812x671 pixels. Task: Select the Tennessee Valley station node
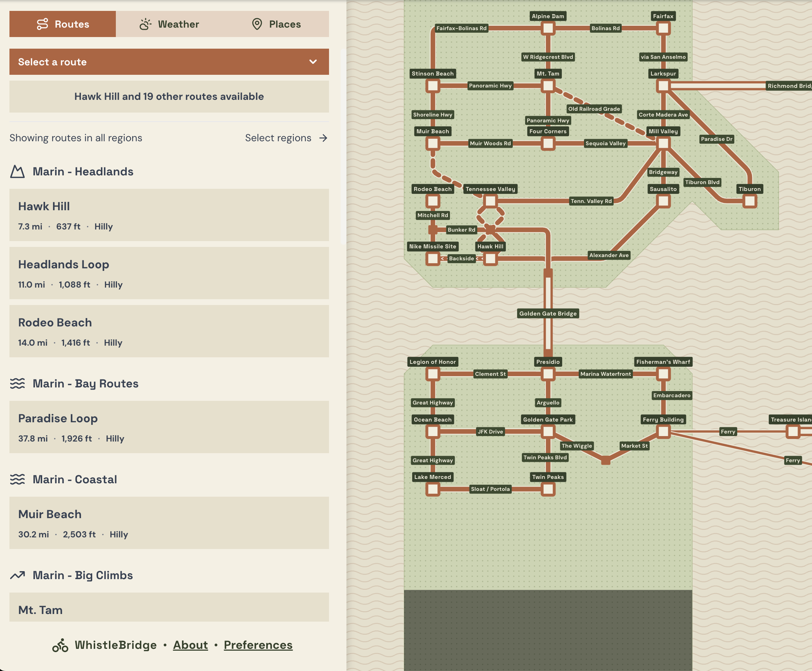tap(491, 201)
